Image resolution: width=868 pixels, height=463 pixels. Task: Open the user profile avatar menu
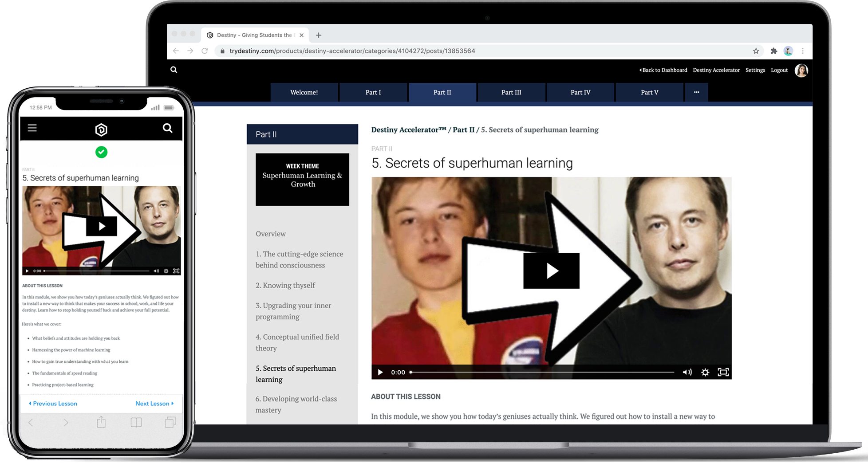tap(801, 70)
